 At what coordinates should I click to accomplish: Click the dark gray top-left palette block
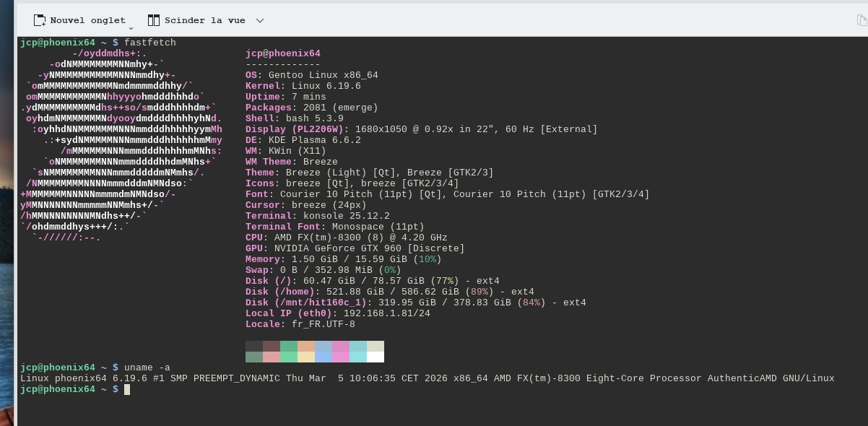tap(254, 346)
